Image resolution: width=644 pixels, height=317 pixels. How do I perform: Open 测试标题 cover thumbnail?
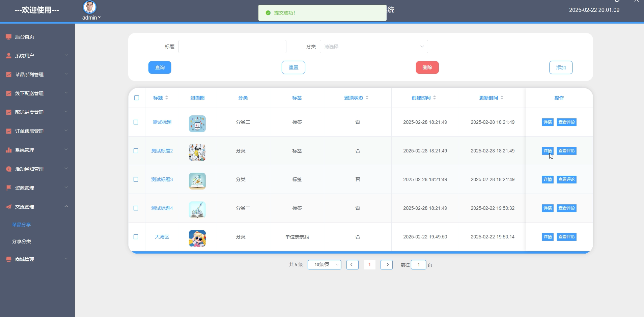point(197,124)
